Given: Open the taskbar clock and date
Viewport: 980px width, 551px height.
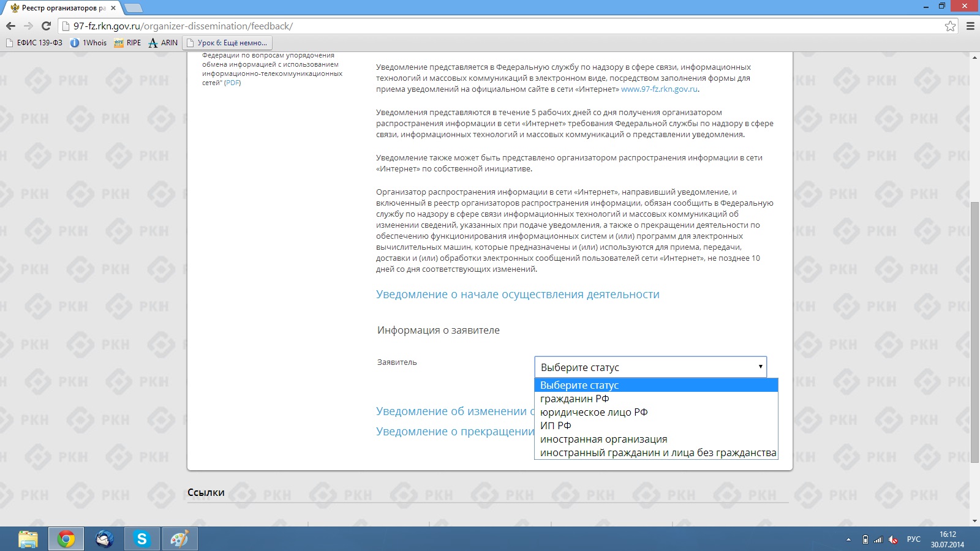Looking at the screenshot, I should click(948, 539).
